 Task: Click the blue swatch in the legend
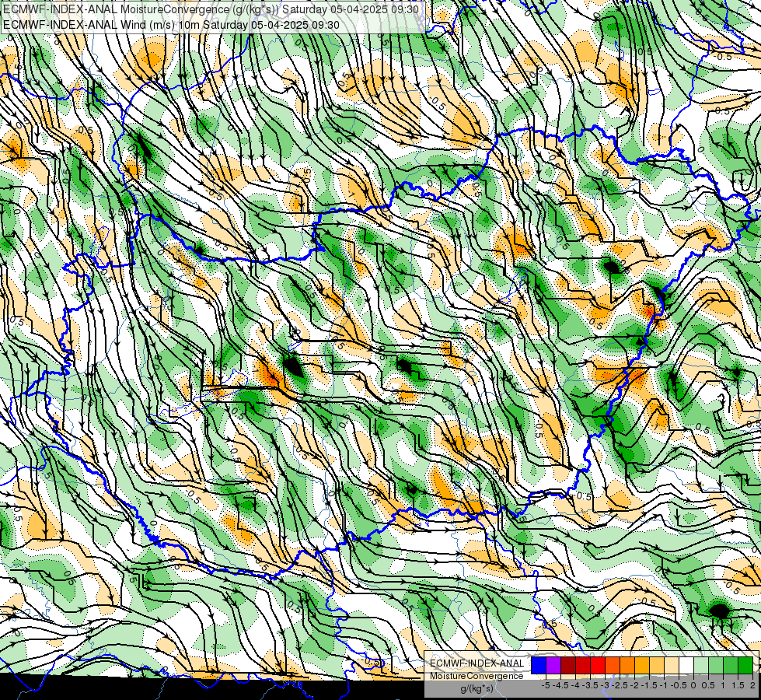(539, 665)
